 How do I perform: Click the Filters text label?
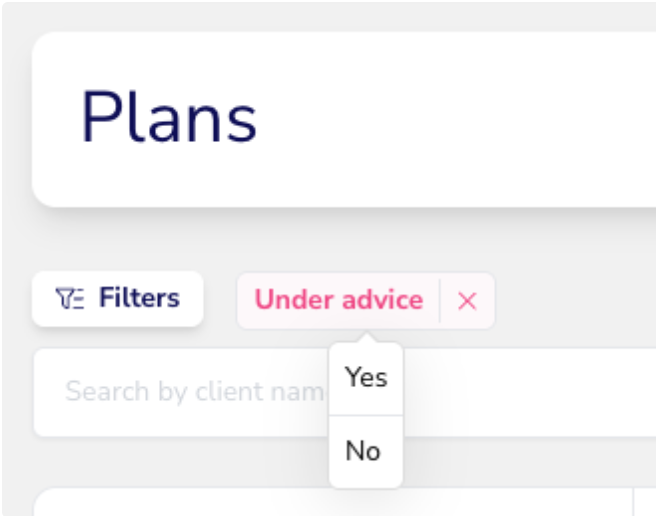pyautogui.click(x=139, y=298)
